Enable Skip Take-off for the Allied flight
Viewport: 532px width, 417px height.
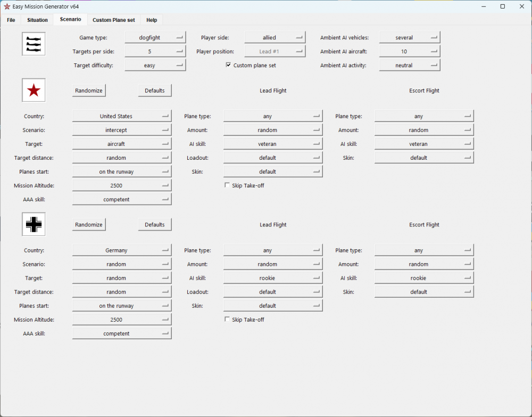[x=227, y=186]
